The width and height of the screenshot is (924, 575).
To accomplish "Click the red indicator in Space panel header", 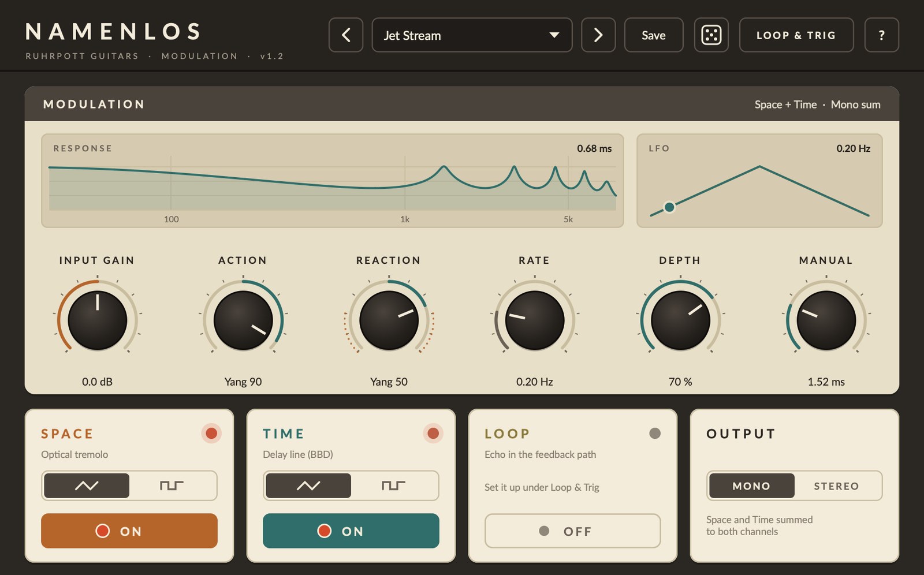I will click(x=211, y=433).
